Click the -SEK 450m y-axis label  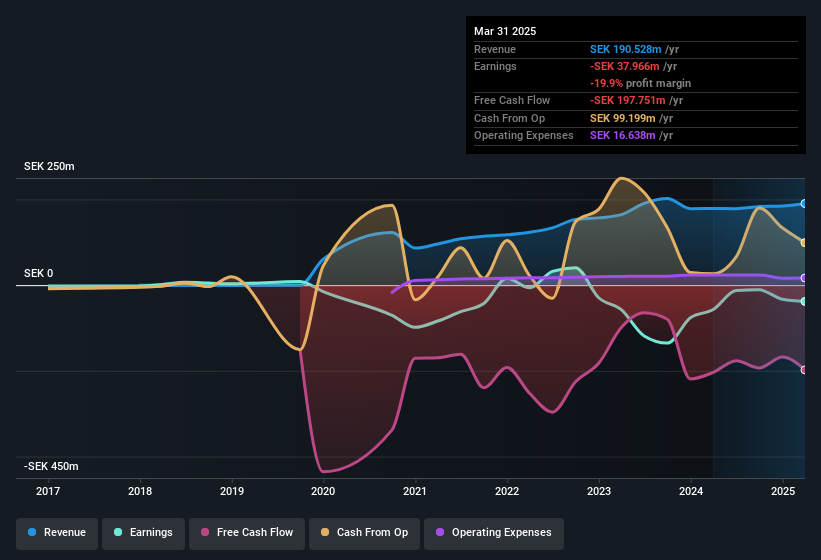[x=51, y=466]
